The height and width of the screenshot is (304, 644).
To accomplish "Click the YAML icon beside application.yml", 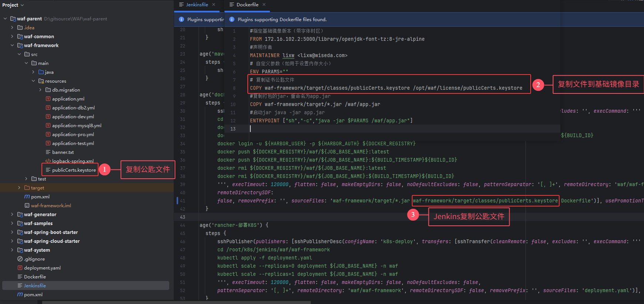I will 48,99.
